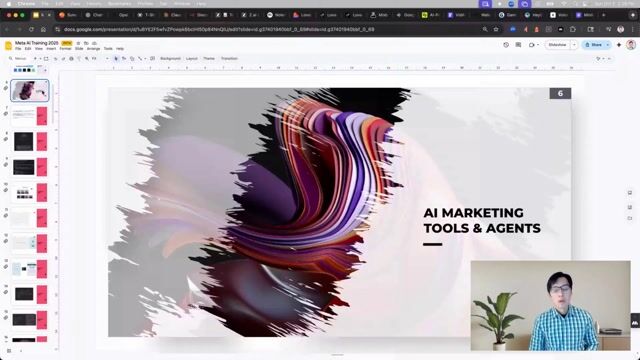Open the Help menu in Slides

120,49
